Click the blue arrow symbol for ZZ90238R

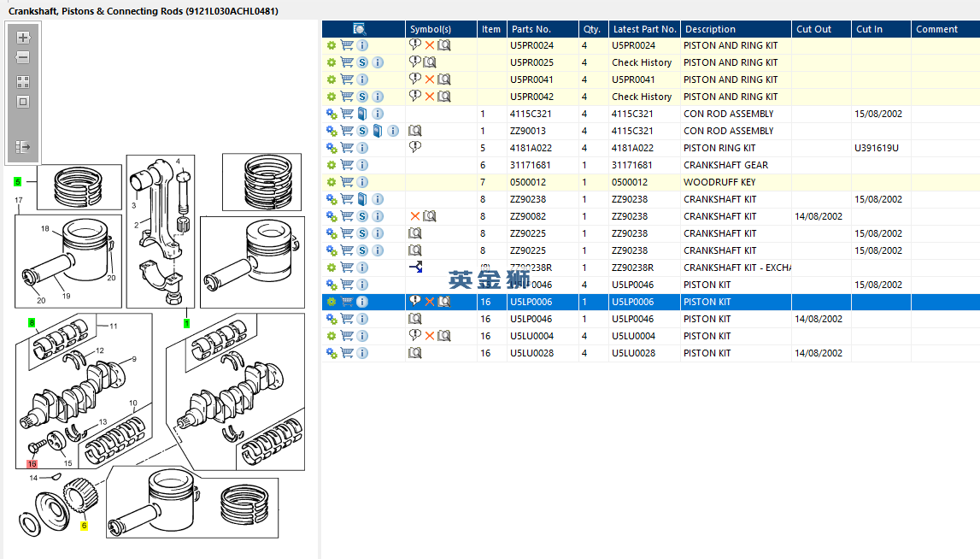click(415, 268)
